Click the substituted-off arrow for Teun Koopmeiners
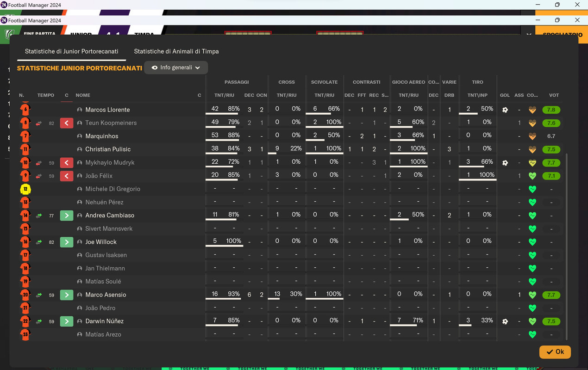This screenshot has width=588, height=370. (x=67, y=123)
